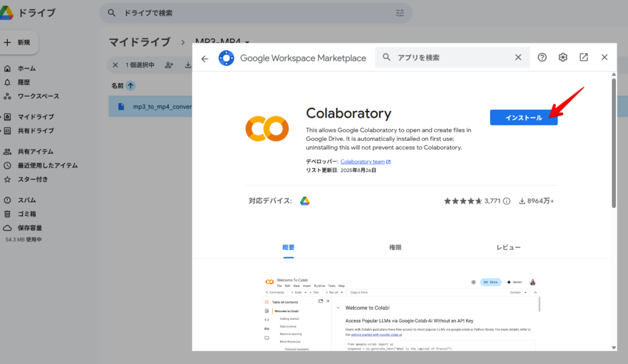Open Drive search filter options
Image resolution: width=628 pixels, height=364 pixels.
[400, 13]
